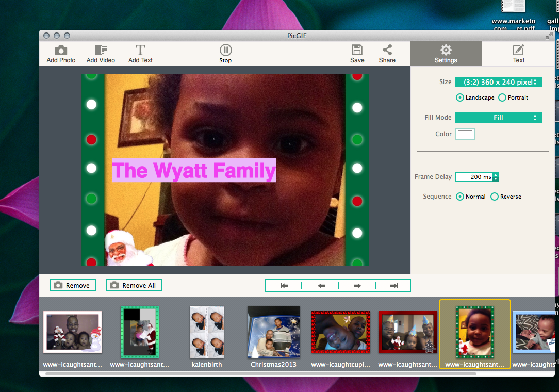Open the www.marketo desktop PDF file
The width and height of the screenshot is (559, 392).
(x=514, y=14)
